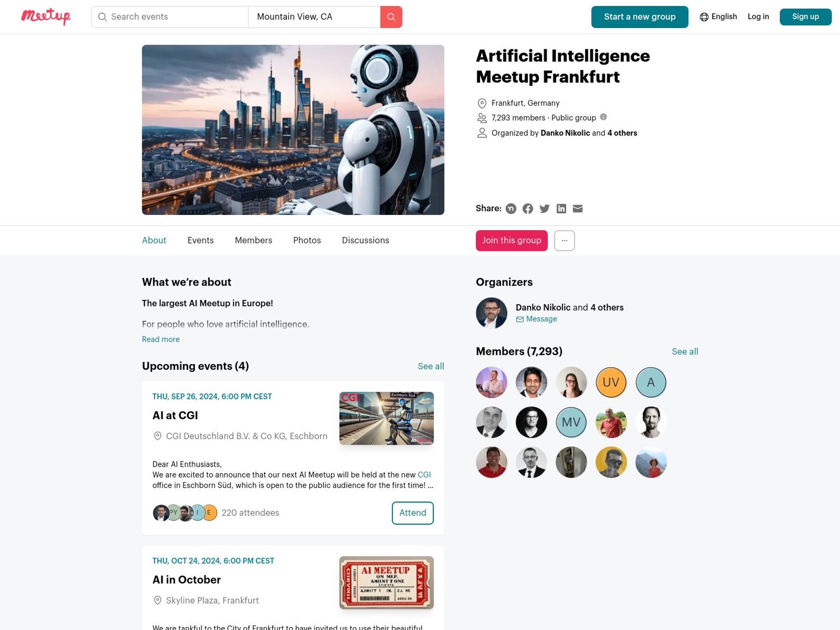This screenshot has height=630, width=840.
Task: Click the overflow menu '...' button
Action: (x=565, y=240)
